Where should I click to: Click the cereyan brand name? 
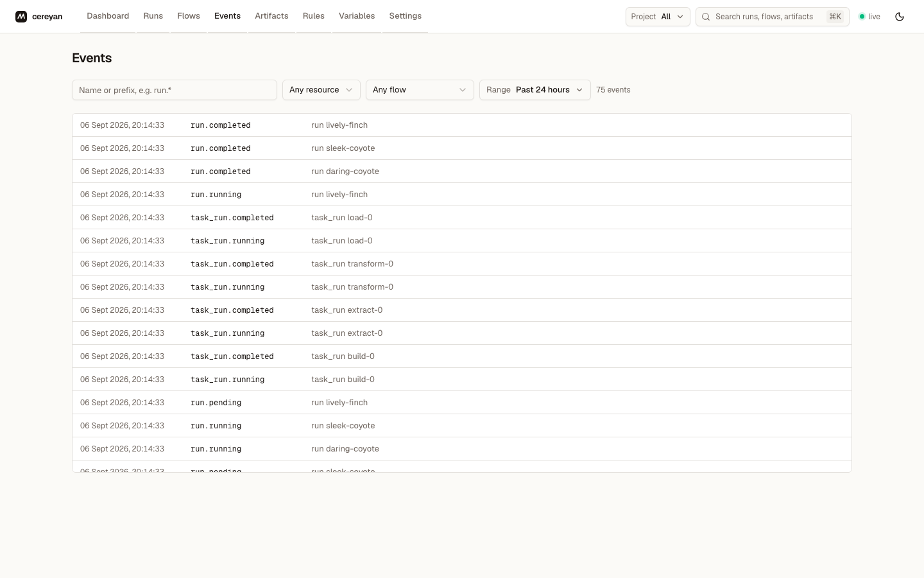[x=47, y=17]
